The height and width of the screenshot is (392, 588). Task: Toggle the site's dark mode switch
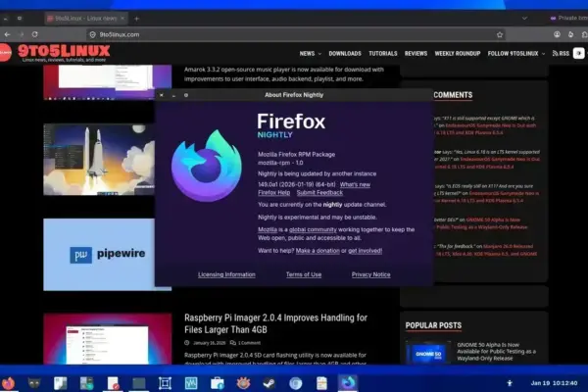(579, 53)
